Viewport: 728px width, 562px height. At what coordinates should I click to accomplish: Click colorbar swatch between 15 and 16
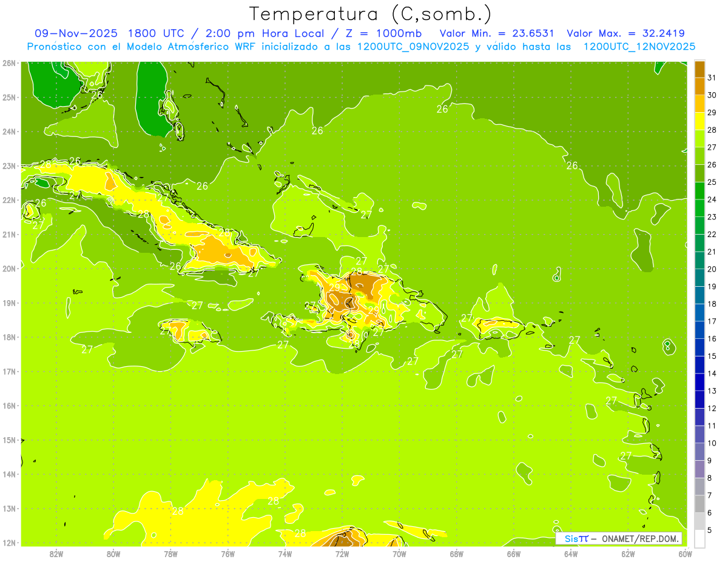(699, 347)
